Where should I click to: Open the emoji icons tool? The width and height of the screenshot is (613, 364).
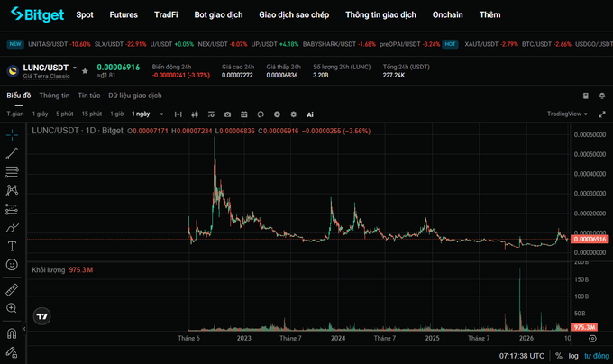point(12,265)
